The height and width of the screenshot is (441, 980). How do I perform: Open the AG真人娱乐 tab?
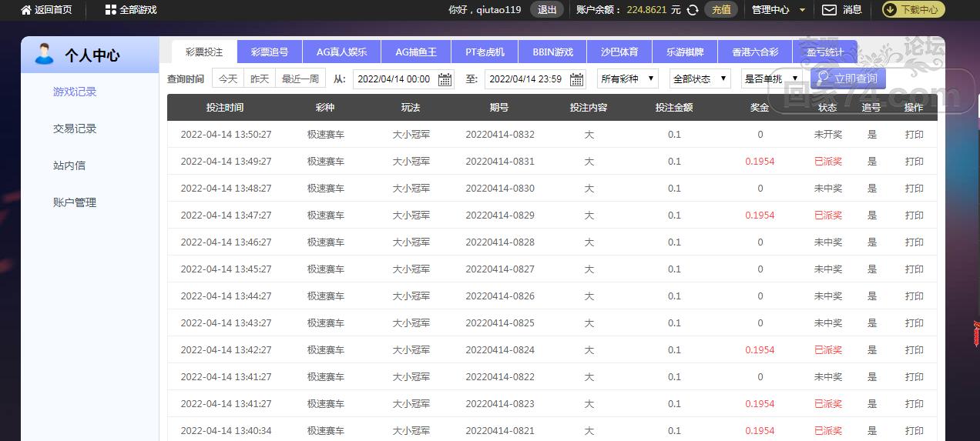pos(341,52)
